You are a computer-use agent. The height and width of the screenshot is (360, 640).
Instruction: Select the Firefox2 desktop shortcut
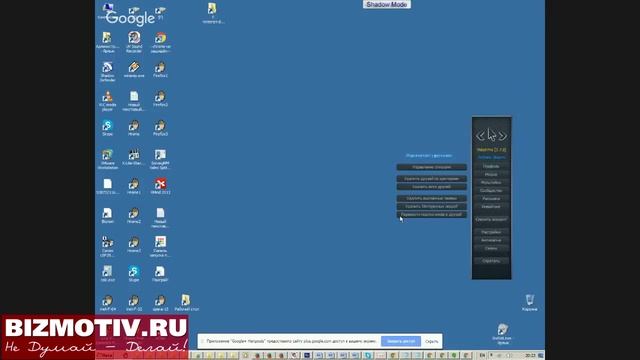[x=160, y=99]
